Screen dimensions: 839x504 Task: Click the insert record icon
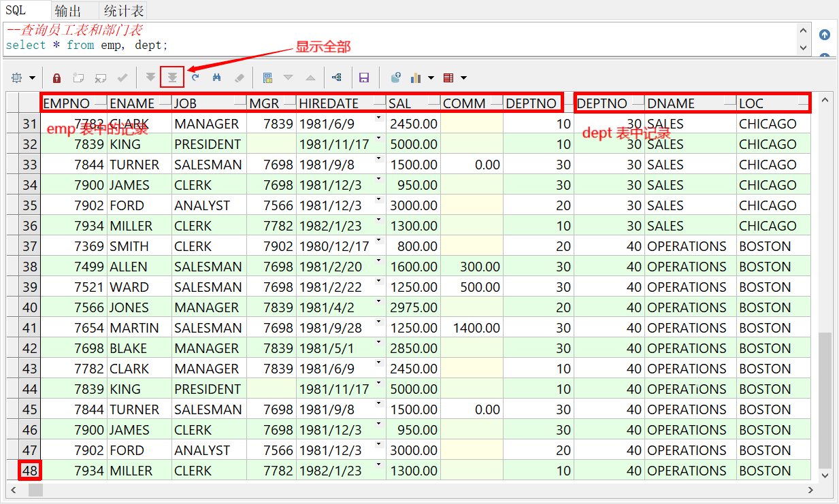click(78, 78)
